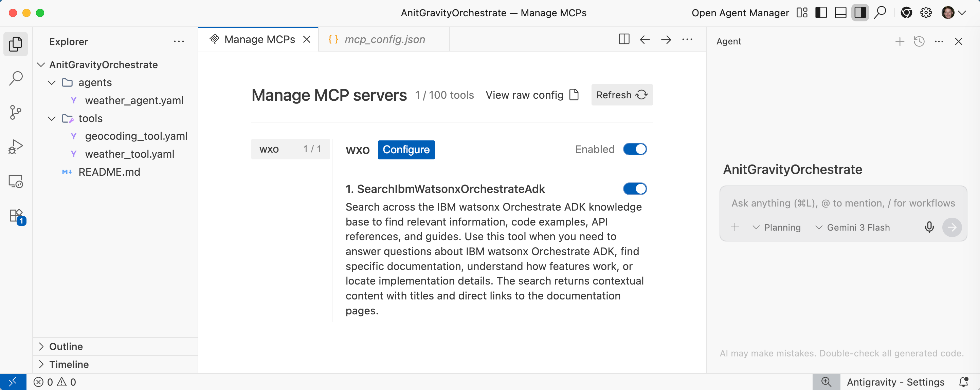Open the settings gear in title bar
The height and width of the screenshot is (390, 980).
click(x=926, y=13)
